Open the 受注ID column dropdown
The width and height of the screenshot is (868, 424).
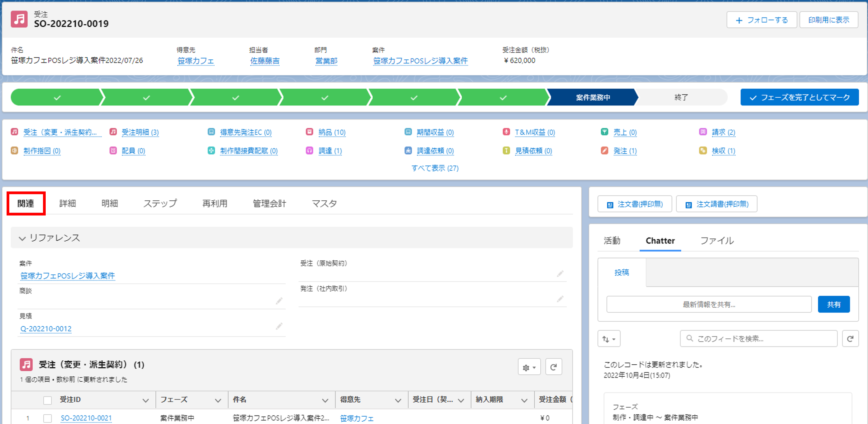pos(146,400)
